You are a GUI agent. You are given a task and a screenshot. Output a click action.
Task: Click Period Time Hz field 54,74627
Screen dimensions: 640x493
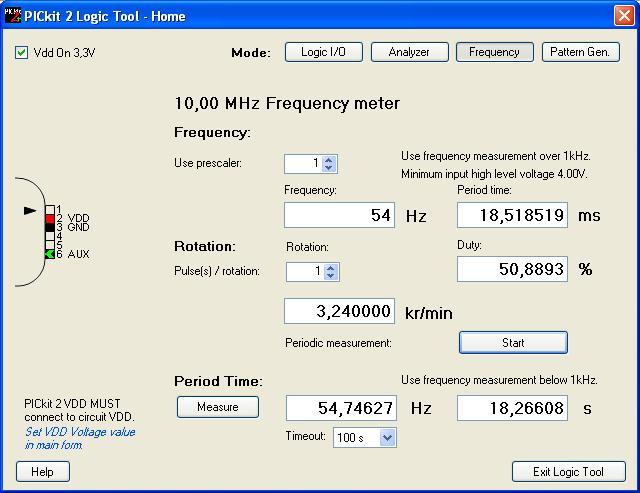pos(341,408)
